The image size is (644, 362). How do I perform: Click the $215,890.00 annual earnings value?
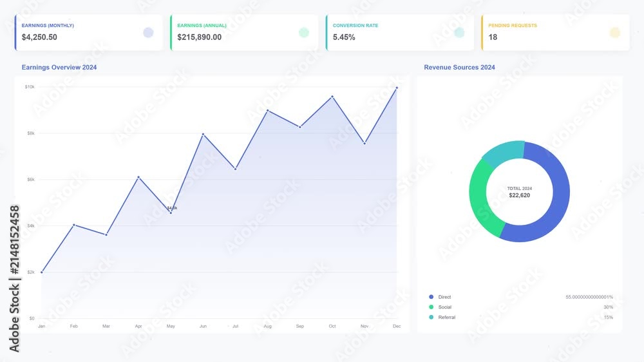[x=199, y=37]
